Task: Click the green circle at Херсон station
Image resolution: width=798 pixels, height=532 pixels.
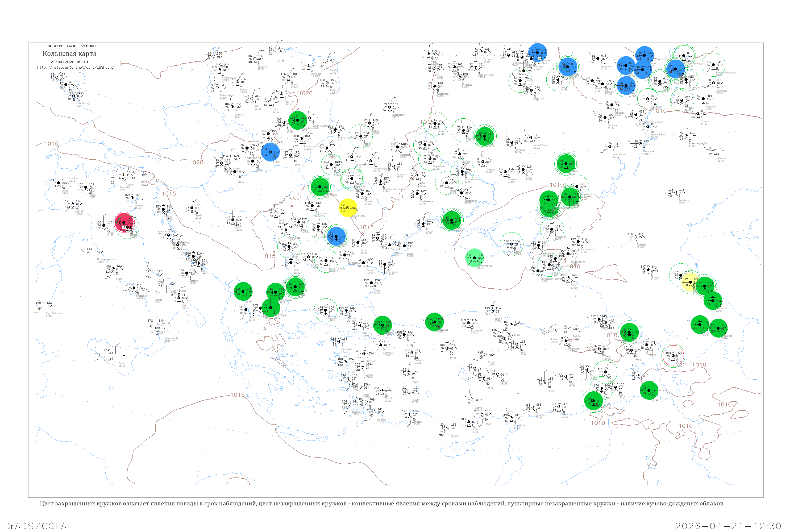Action: pyautogui.click(x=452, y=221)
